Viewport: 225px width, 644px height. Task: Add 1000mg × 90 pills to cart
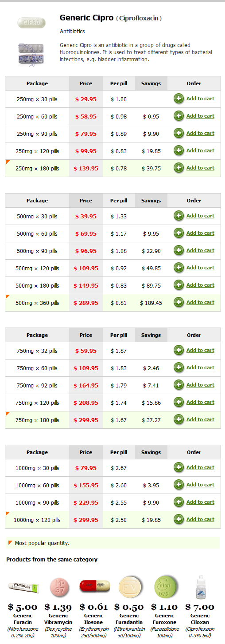point(200,502)
